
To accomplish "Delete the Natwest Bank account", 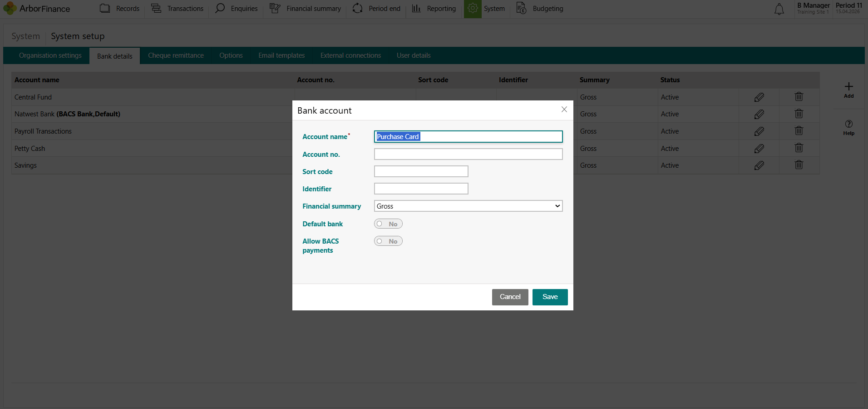I will tap(799, 114).
